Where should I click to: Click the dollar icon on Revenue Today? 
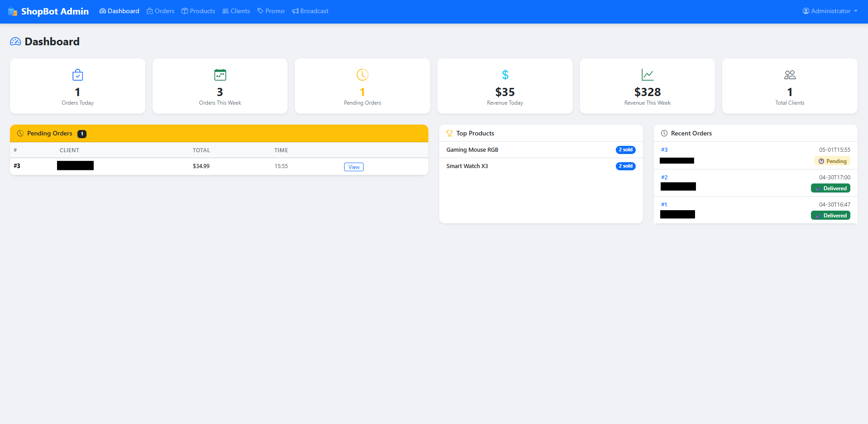(x=505, y=75)
